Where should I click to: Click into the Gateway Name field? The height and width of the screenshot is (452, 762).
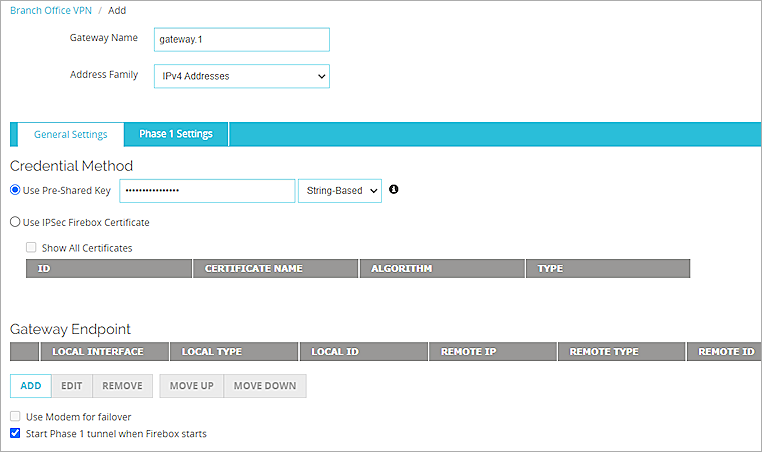240,39
